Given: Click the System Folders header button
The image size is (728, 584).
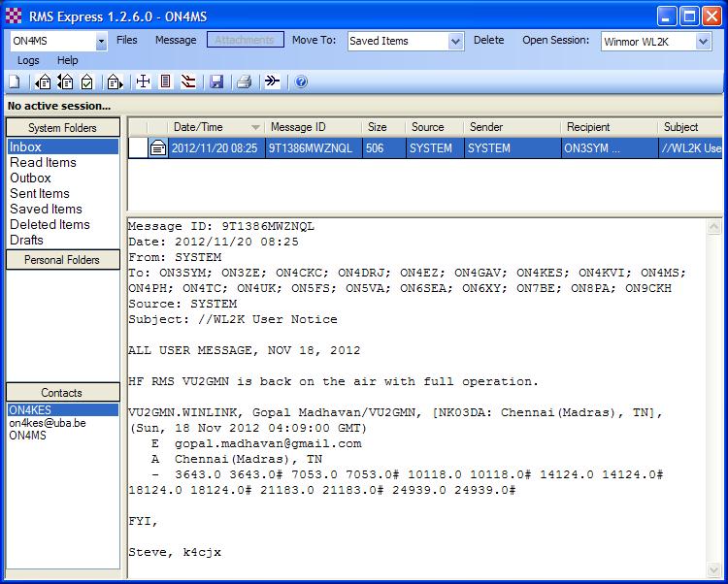Looking at the screenshot, I should tap(63, 127).
